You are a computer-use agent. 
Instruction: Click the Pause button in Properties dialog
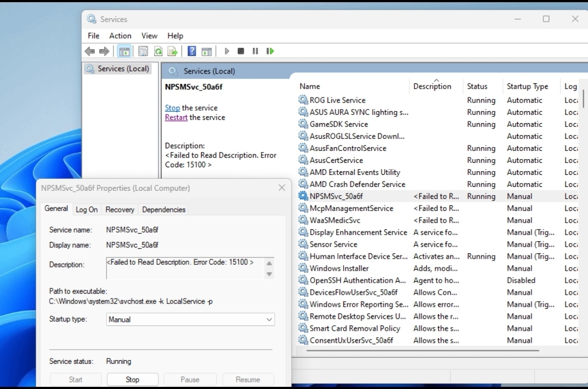190,379
